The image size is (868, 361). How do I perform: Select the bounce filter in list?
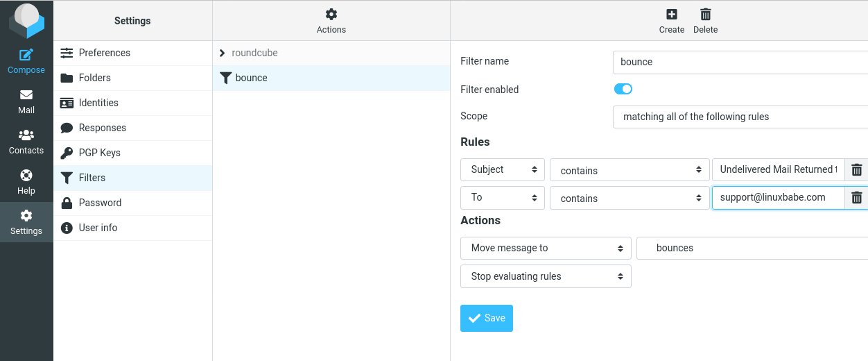(x=251, y=78)
